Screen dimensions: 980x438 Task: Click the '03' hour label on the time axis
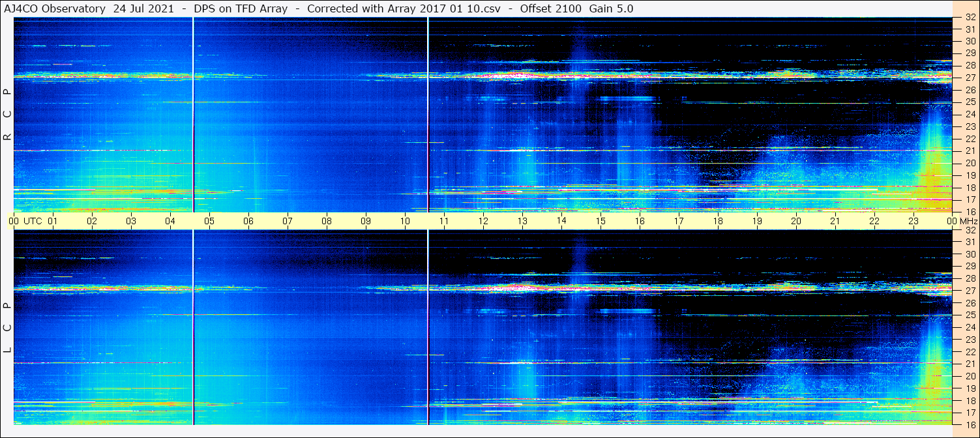click(x=131, y=221)
